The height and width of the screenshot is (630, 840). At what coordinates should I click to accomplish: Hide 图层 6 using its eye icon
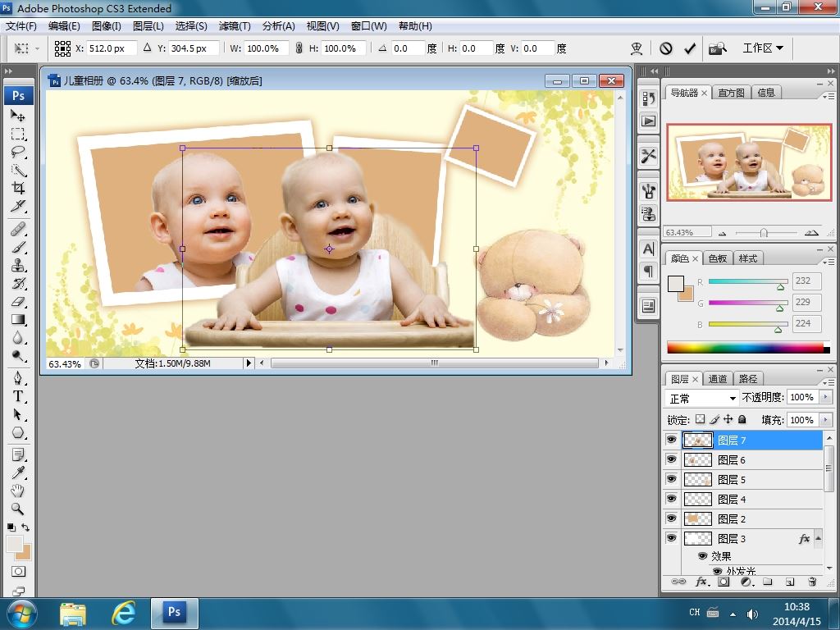pos(672,459)
